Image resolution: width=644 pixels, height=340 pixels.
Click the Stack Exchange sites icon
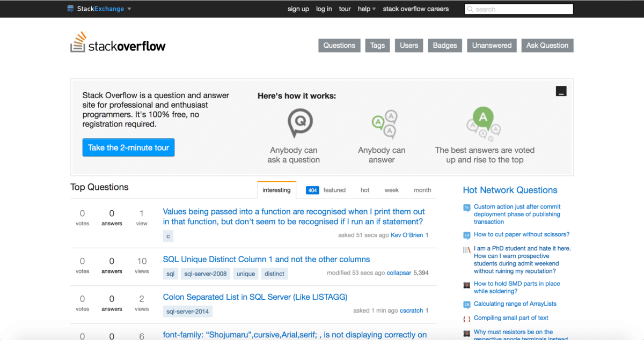[x=70, y=9]
